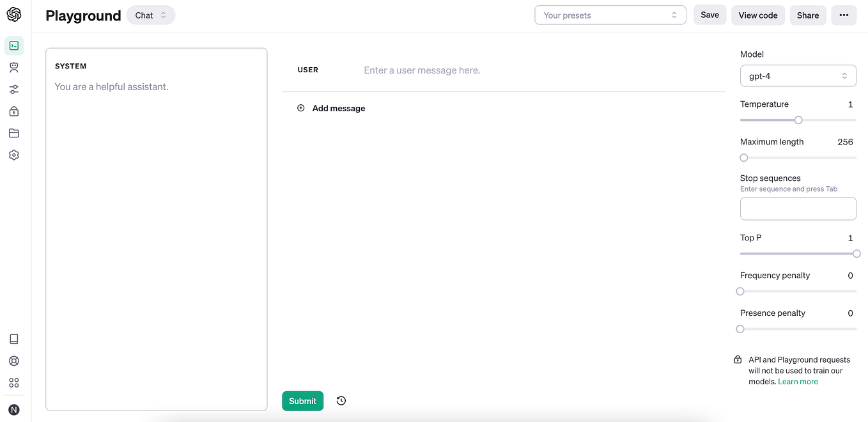Open the Fine-tuning sliders icon in sidebar
Image resolution: width=868 pixels, height=422 pixels.
(x=14, y=90)
